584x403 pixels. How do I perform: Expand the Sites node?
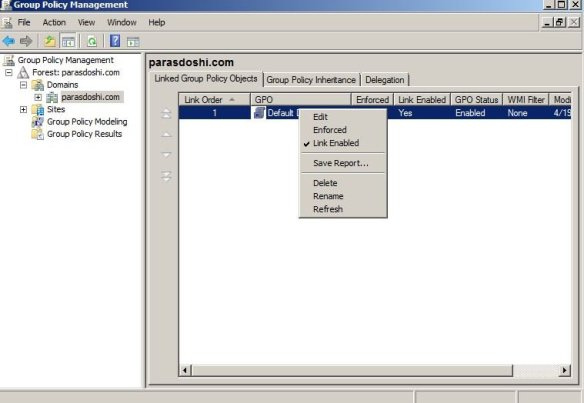tap(23, 110)
